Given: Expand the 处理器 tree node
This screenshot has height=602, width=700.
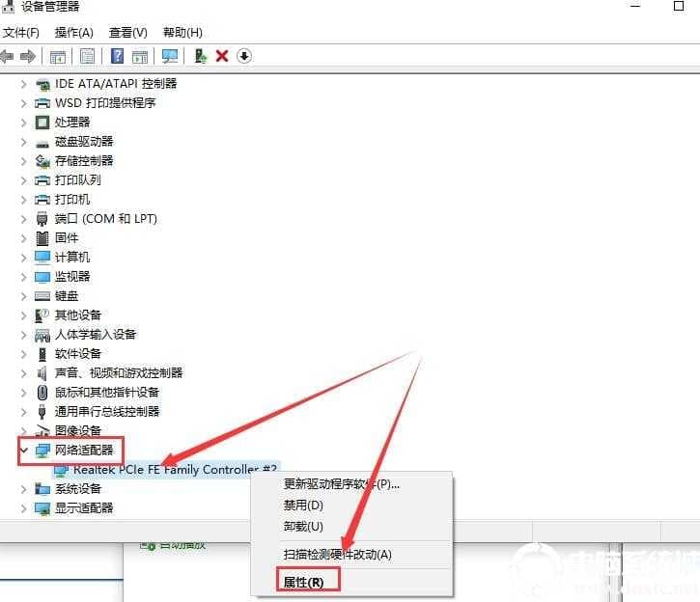Looking at the screenshot, I should 24,123.
